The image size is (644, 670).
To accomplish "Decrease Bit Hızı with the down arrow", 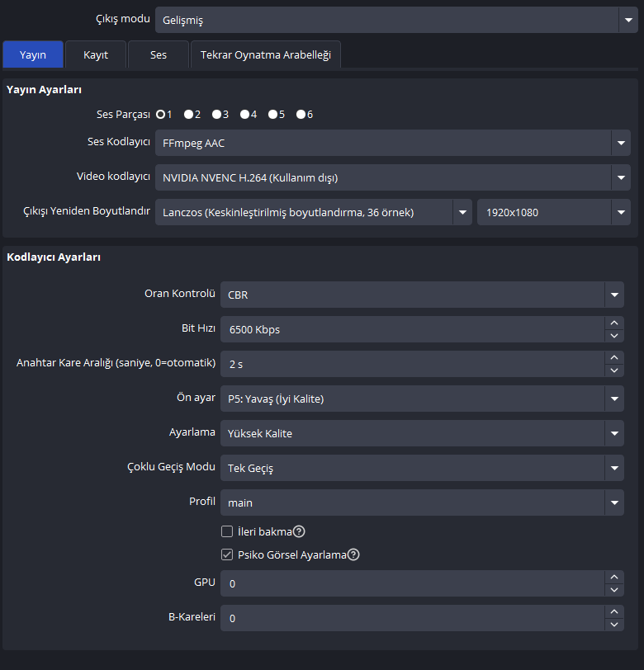I will pyautogui.click(x=614, y=336).
